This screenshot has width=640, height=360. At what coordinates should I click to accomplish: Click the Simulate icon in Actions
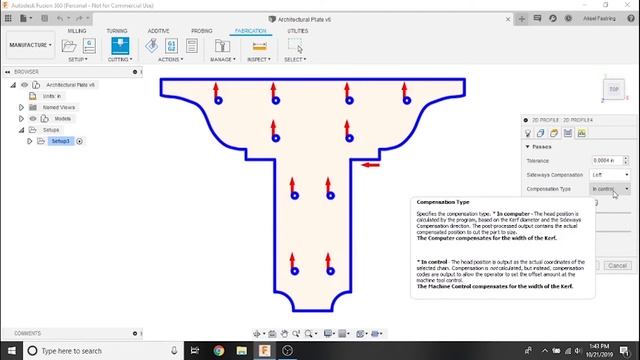point(152,46)
